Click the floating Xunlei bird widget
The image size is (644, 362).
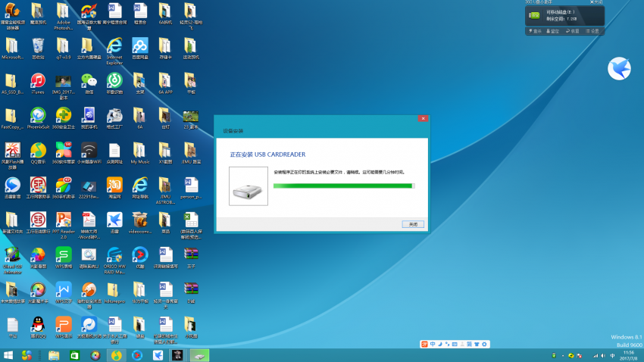[x=619, y=69]
